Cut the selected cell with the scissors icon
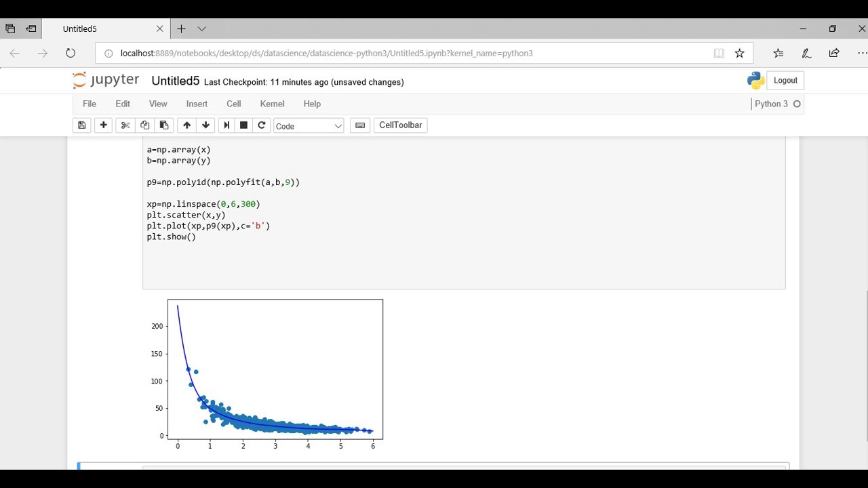868x488 pixels. [125, 125]
